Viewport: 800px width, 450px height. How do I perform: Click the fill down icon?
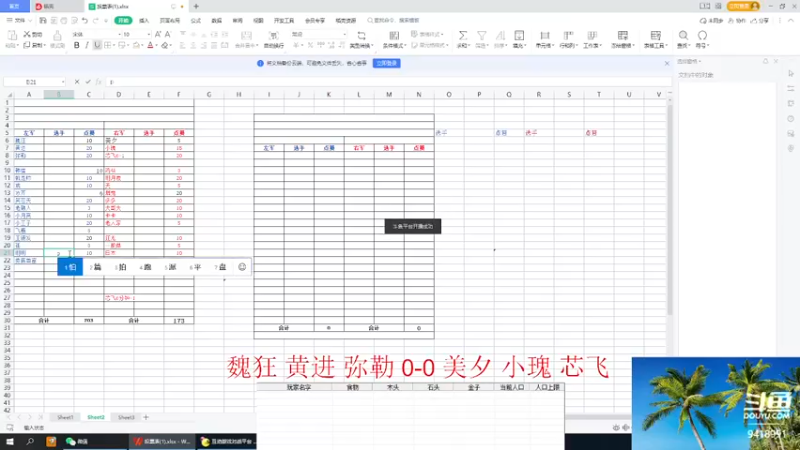point(519,35)
